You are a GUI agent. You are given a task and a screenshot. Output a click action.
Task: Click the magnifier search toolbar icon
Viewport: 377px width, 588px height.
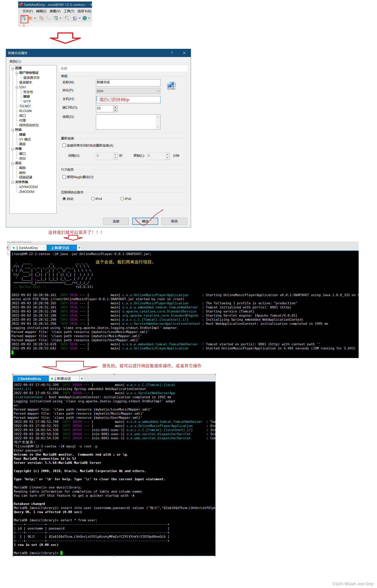pyautogui.click(x=67, y=18)
